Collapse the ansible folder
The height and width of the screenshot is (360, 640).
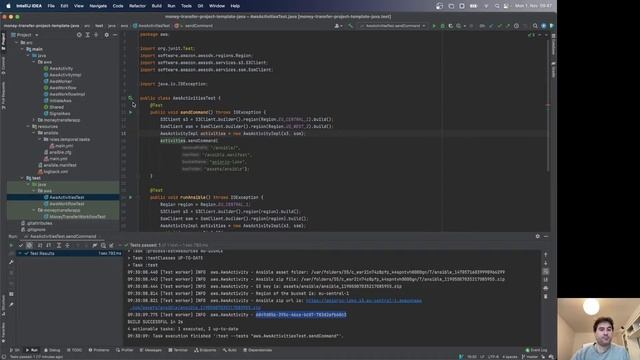tap(34, 133)
